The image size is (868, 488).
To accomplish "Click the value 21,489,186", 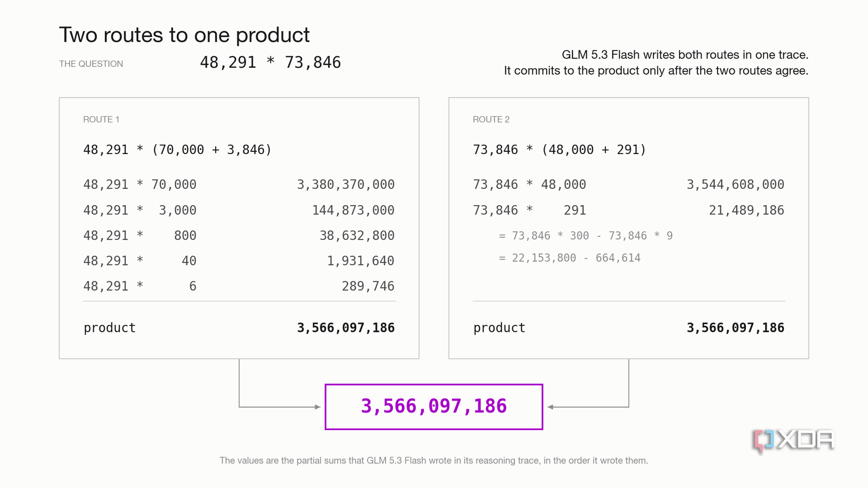I will (746, 210).
